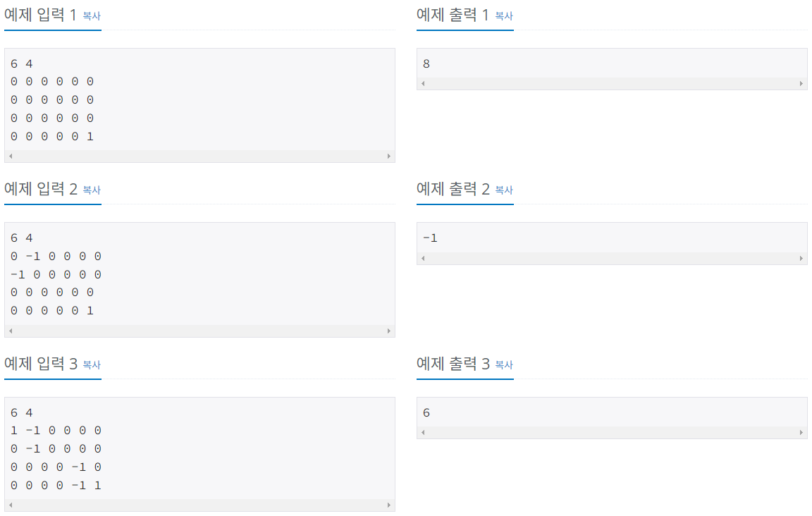Image resolution: width=812 pixels, height=516 pixels.
Task: Click right scroll arrow of 예제 출력 2 box
Action: [x=802, y=258]
